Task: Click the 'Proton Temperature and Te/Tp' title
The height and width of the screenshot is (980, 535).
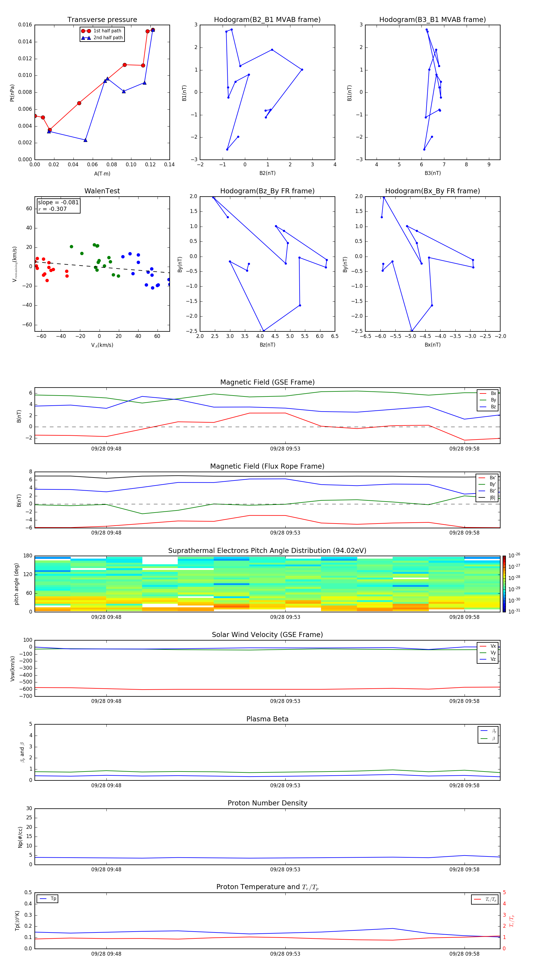Action: coord(267,887)
